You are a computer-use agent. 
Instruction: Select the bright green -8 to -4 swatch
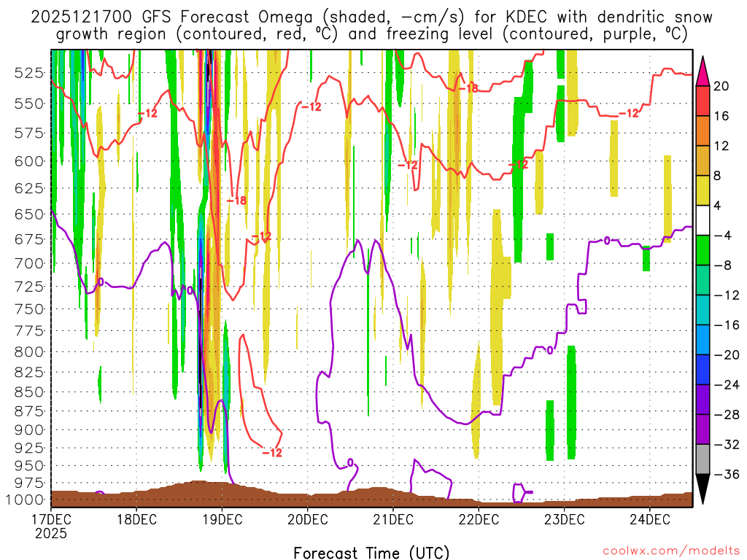703,250
